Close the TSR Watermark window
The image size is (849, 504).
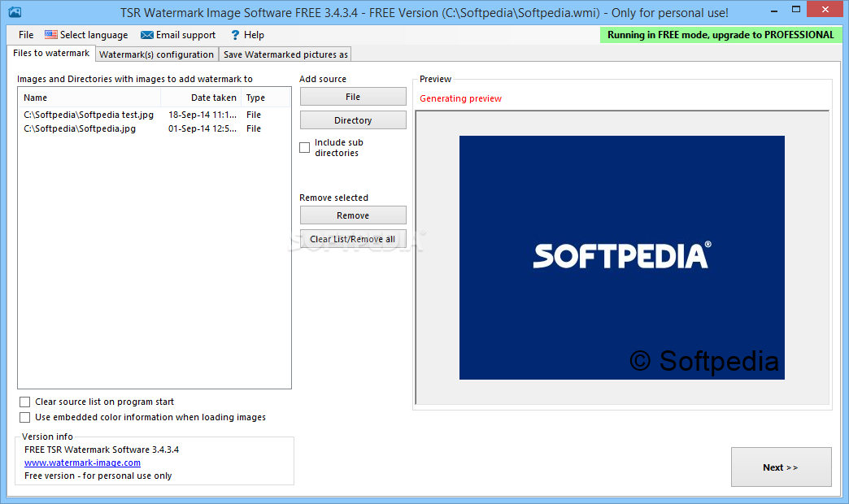click(x=825, y=9)
